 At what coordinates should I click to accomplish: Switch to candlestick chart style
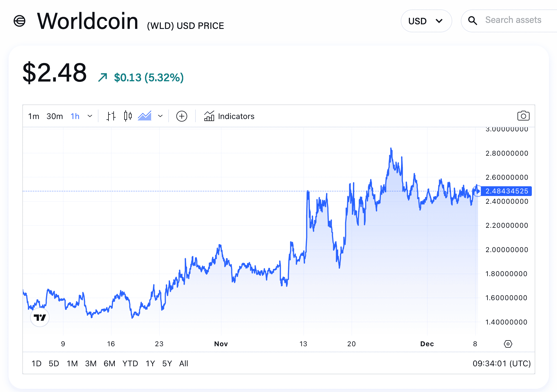click(127, 116)
